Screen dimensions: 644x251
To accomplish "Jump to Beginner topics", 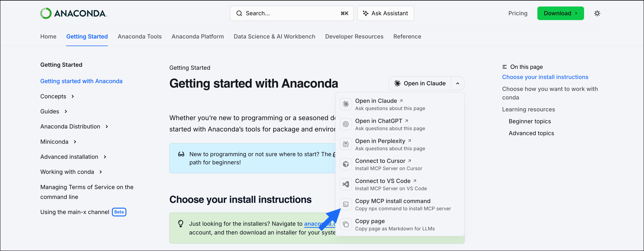I will click(530, 121).
